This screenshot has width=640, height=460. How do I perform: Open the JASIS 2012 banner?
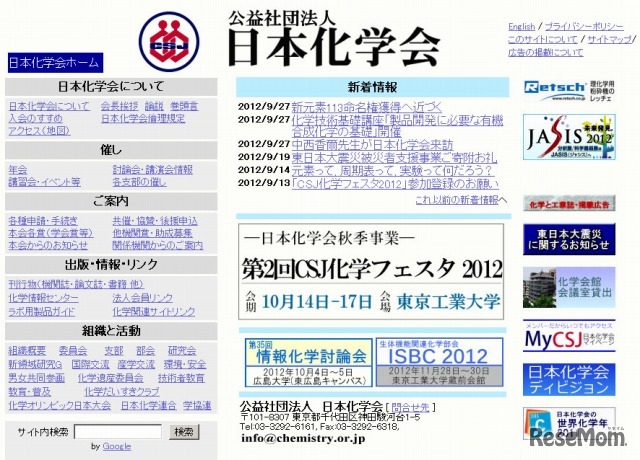tap(569, 137)
